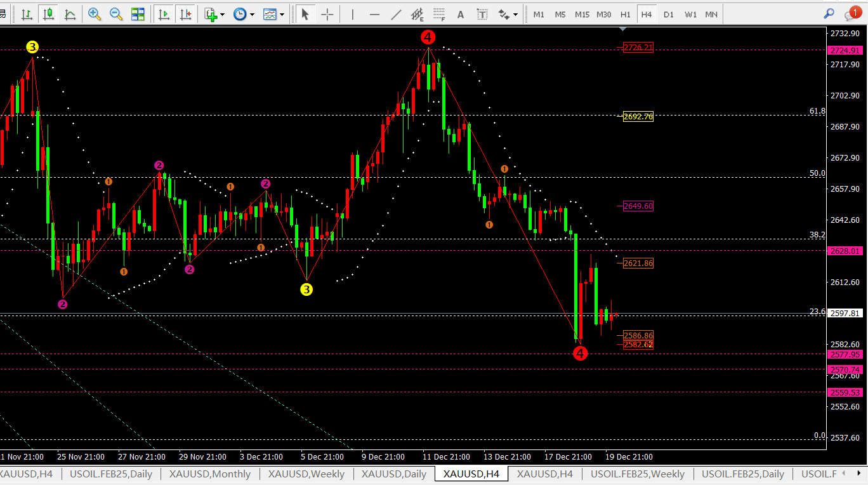Select the trendline drawing tool
The width and height of the screenshot is (868, 485).
pos(396,14)
